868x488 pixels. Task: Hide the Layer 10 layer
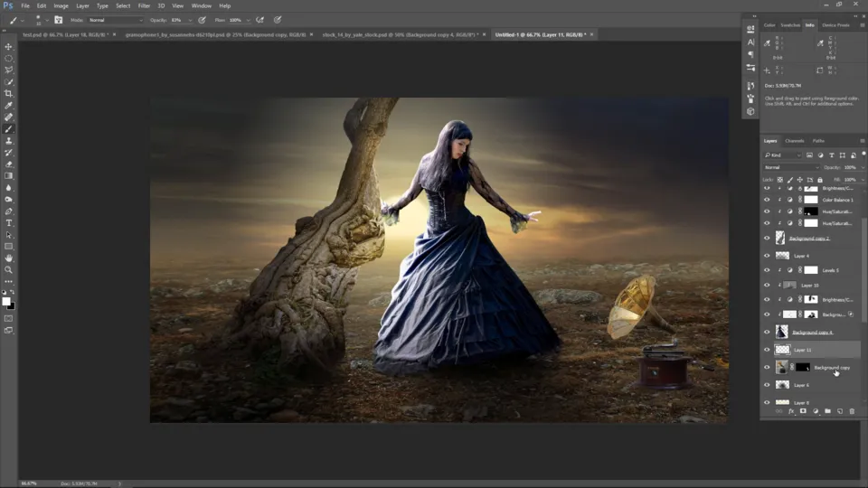tap(767, 285)
